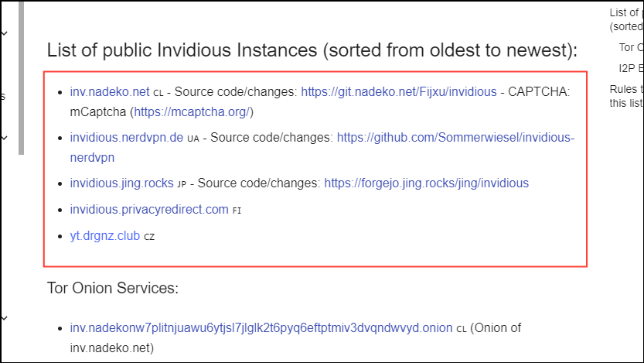Image resolution: width=644 pixels, height=363 pixels.
Task: Jump to 'List of public' in table of contents
Action: [x=626, y=19]
